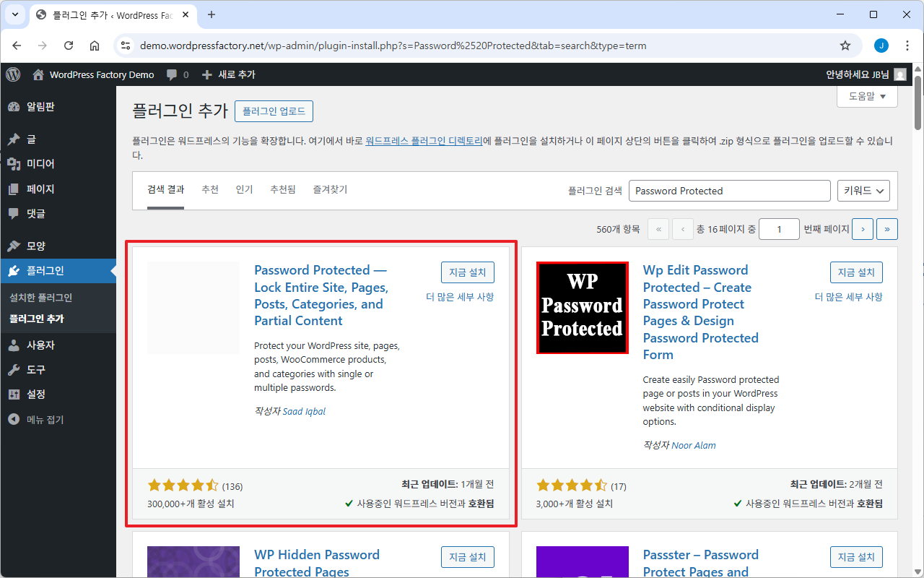
Task: Click the WP Password Protected plugin thumbnail
Action: click(x=582, y=308)
